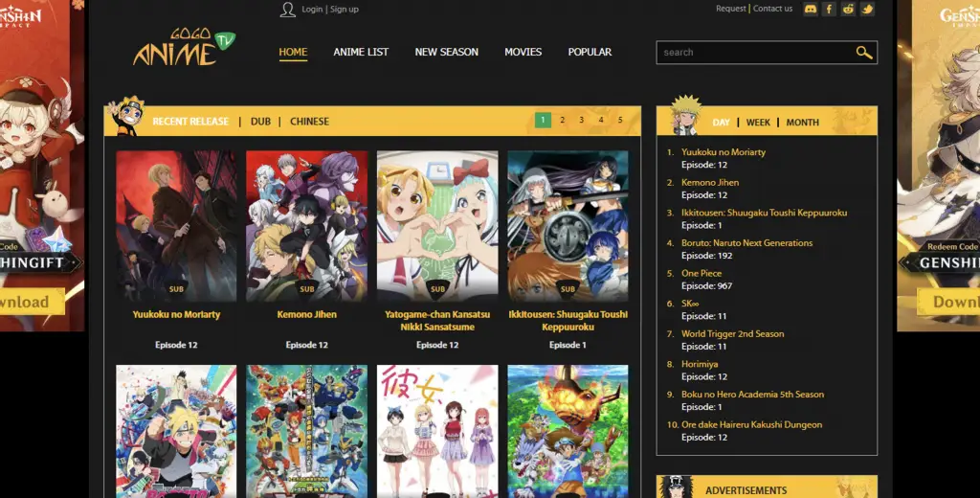Image resolution: width=980 pixels, height=498 pixels.
Task: Open the Yatogame-chan Kansatsu Nikki poster thumbnail
Action: click(x=437, y=226)
